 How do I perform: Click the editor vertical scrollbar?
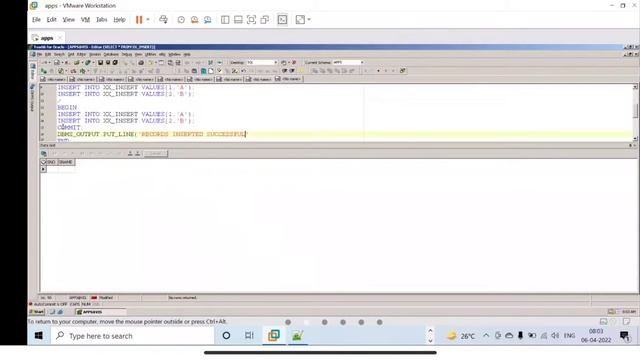click(635, 112)
